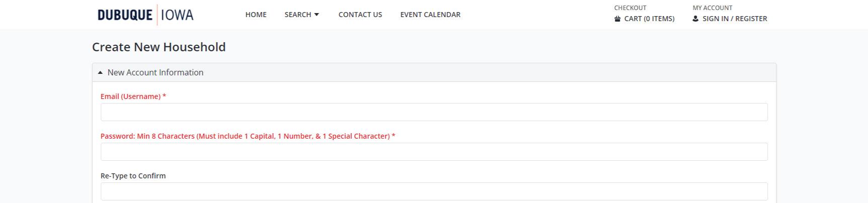Click the My Account label
Image resolution: width=868 pixels, height=203 pixels.
coord(712,8)
